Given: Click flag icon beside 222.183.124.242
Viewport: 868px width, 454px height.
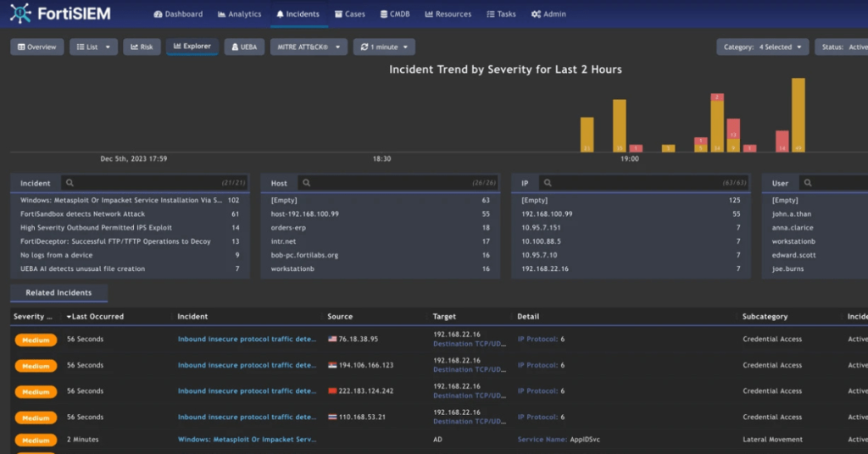Looking at the screenshot, I should pos(332,391).
